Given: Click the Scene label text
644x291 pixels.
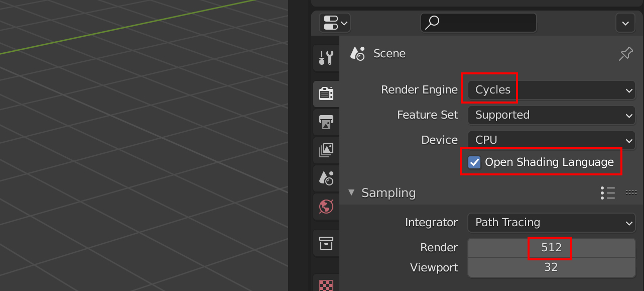Looking at the screenshot, I should click(x=390, y=54).
